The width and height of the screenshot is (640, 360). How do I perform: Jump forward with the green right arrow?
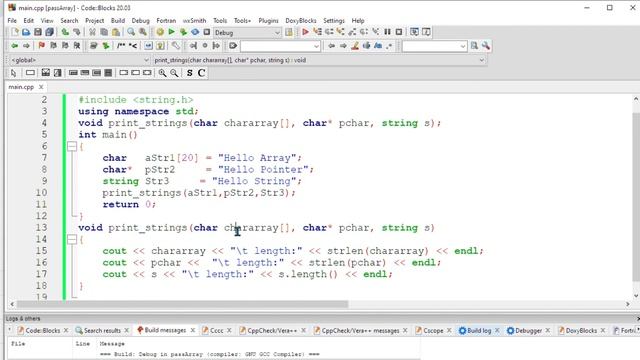tap(26, 46)
